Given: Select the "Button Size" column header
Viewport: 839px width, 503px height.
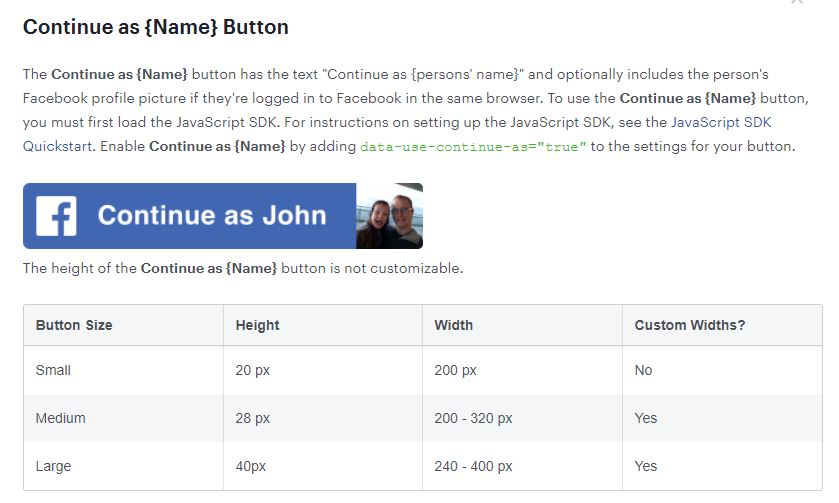Looking at the screenshot, I should click(x=74, y=325).
